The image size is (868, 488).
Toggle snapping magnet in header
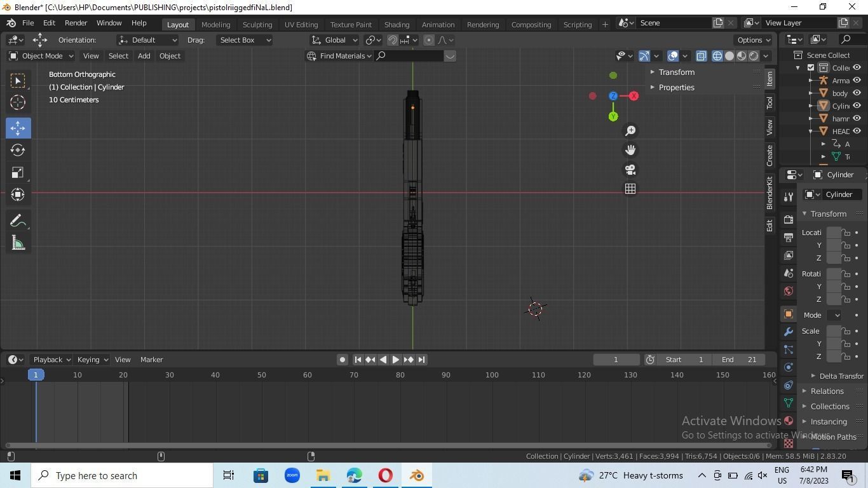click(x=393, y=40)
